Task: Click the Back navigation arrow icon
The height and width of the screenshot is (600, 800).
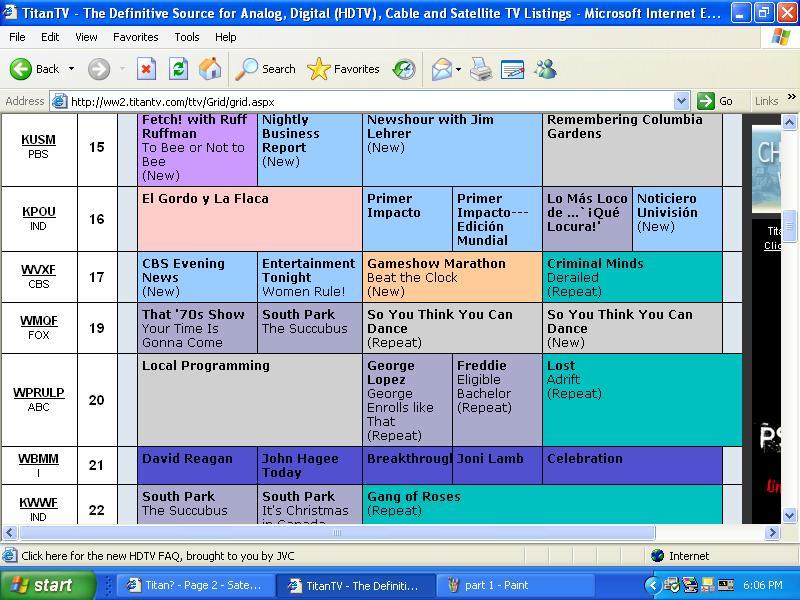Action: [x=21, y=69]
